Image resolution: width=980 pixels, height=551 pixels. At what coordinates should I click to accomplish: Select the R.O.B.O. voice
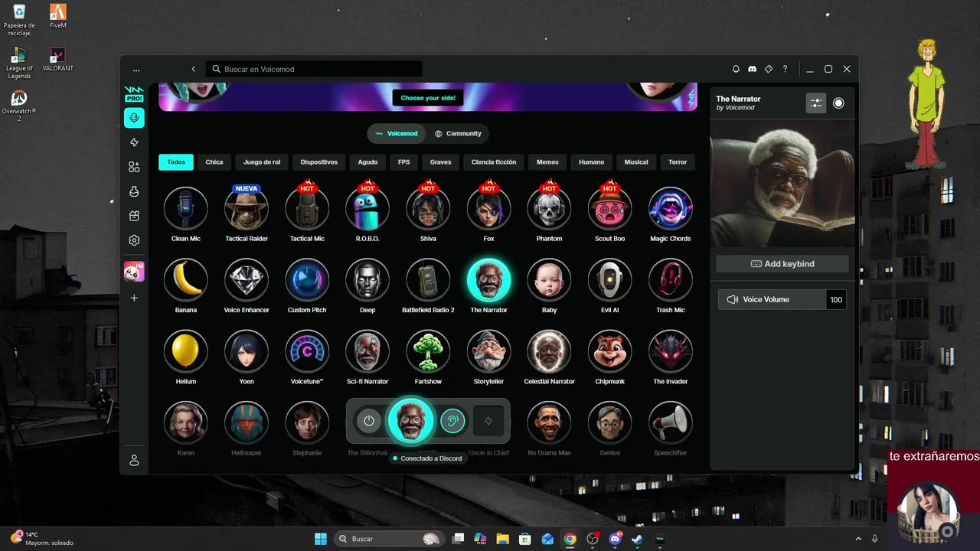367,208
